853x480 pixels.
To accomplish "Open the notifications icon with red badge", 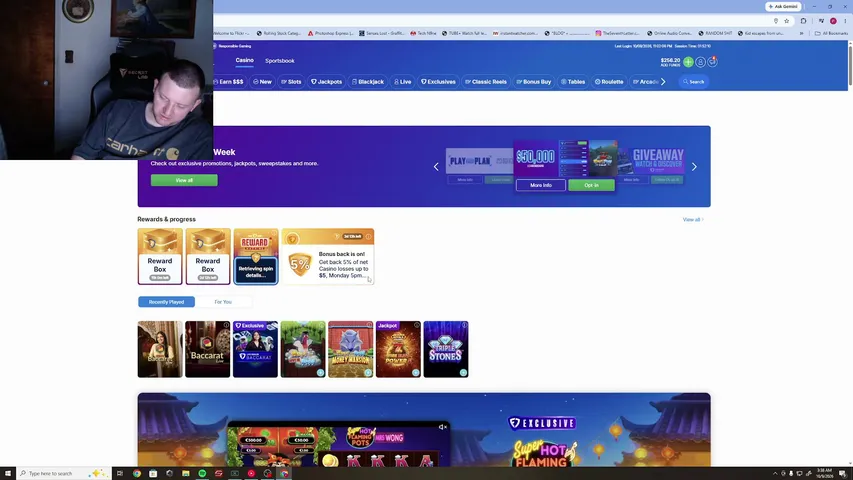I will point(712,62).
